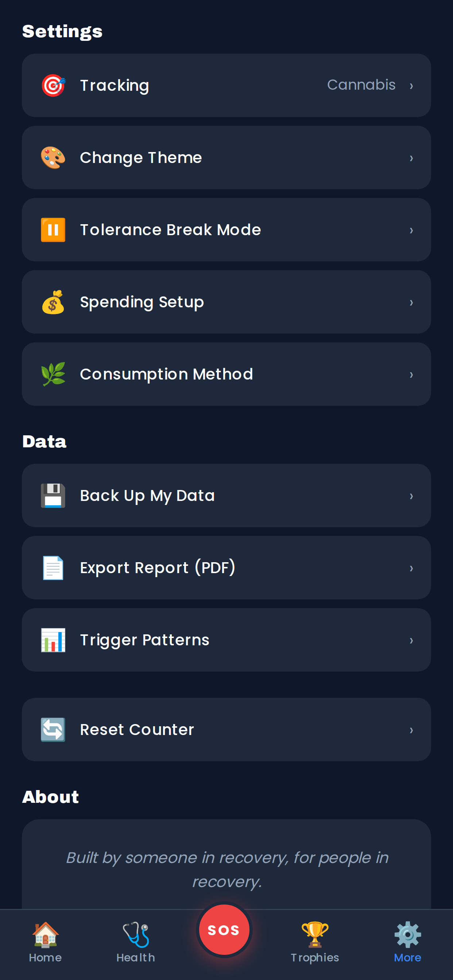453x980 pixels.
Task: Select the More tab
Action: (407, 942)
